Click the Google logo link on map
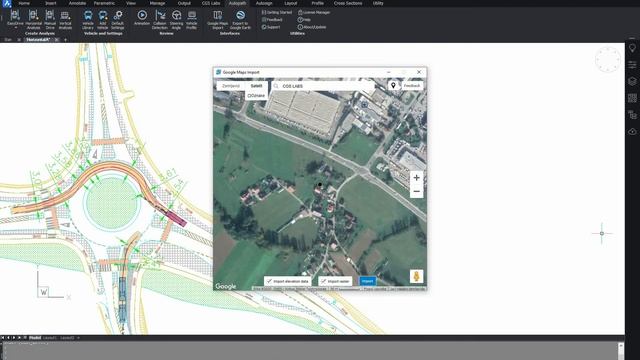640x360 pixels. coord(226,286)
